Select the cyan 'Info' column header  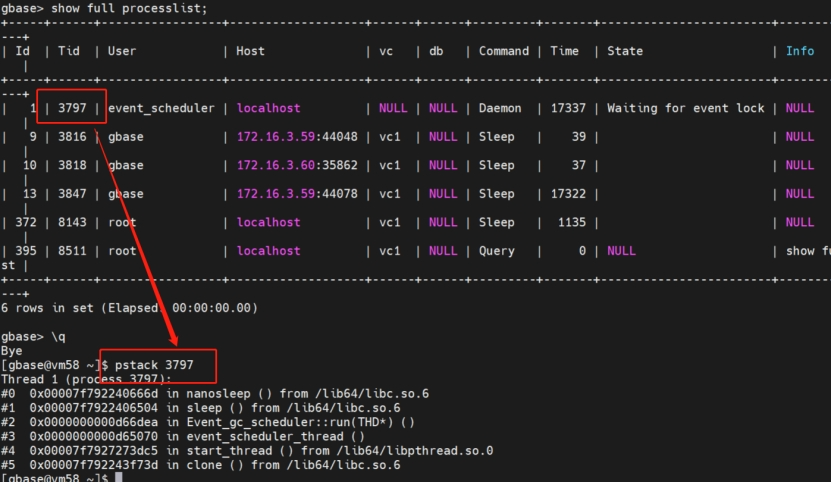click(800, 51)
